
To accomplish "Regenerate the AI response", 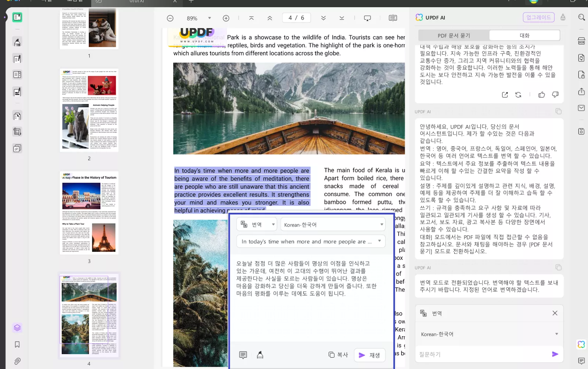I will 518,95.
